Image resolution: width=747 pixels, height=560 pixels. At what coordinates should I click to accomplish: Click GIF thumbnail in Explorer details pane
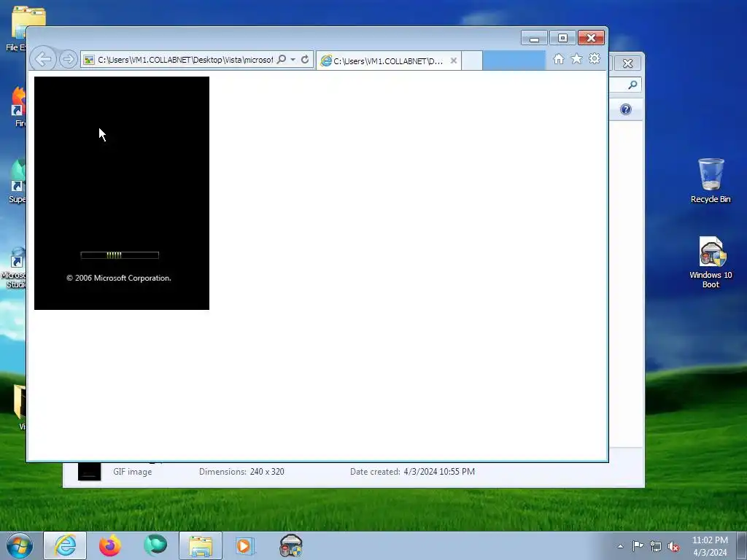click(x=90, y=472)
